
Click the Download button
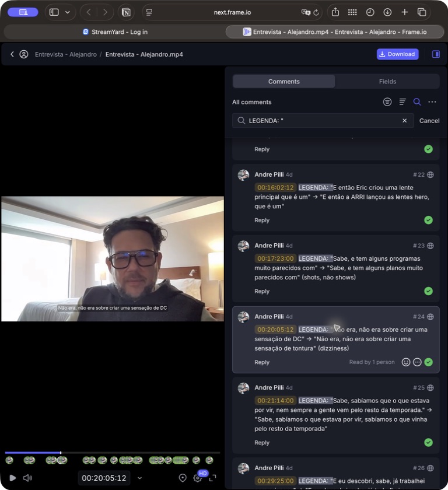point(397,54)
